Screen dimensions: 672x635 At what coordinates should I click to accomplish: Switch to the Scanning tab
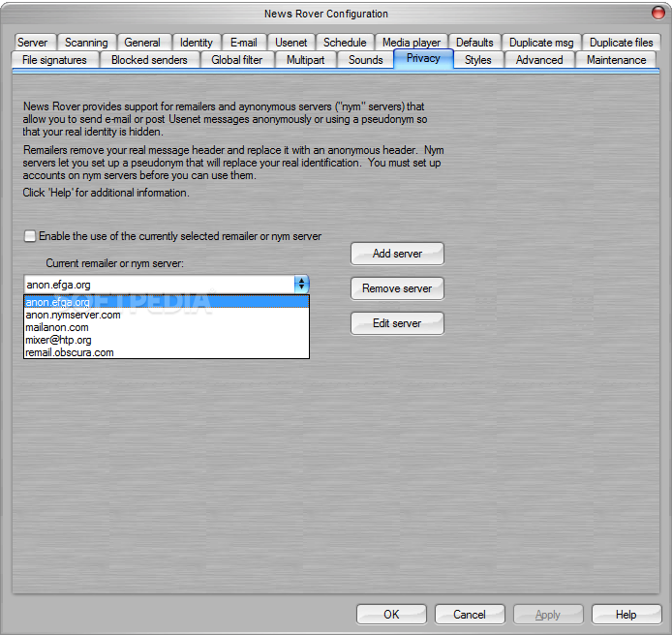click(86, 43)
